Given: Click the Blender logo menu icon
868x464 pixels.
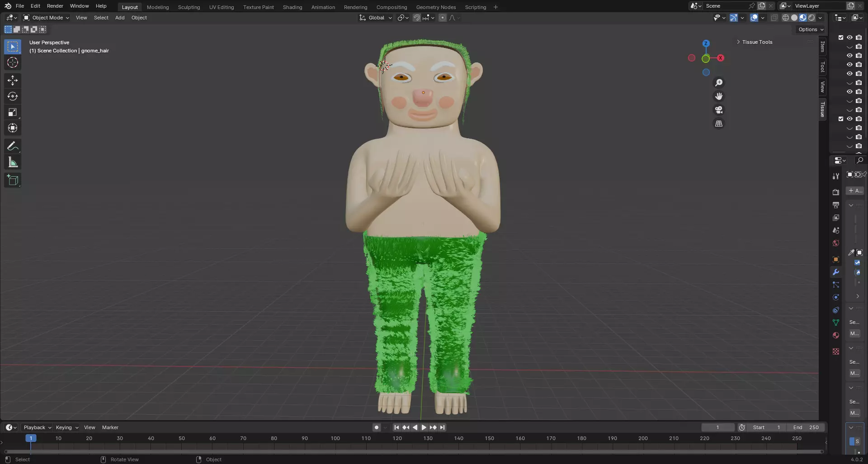Looking at the screenshot, I should [8, 6].
